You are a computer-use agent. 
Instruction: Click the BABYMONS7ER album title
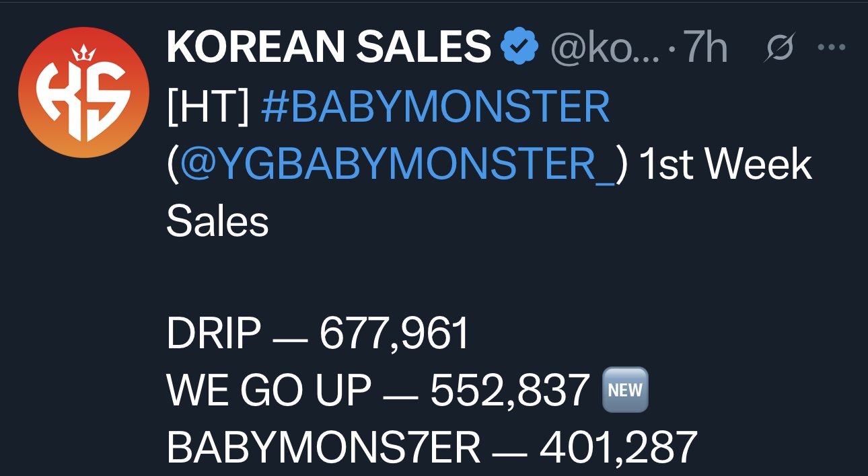point(324,447)
